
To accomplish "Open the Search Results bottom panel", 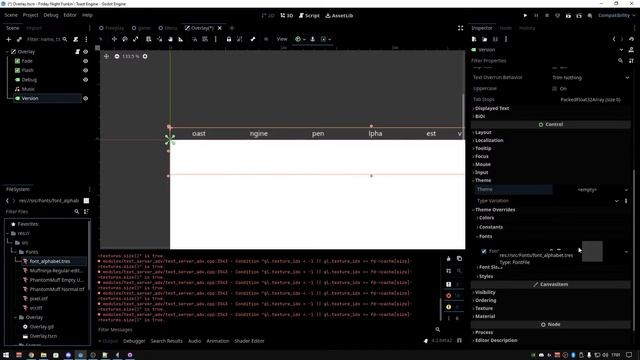I will point(167,341).
